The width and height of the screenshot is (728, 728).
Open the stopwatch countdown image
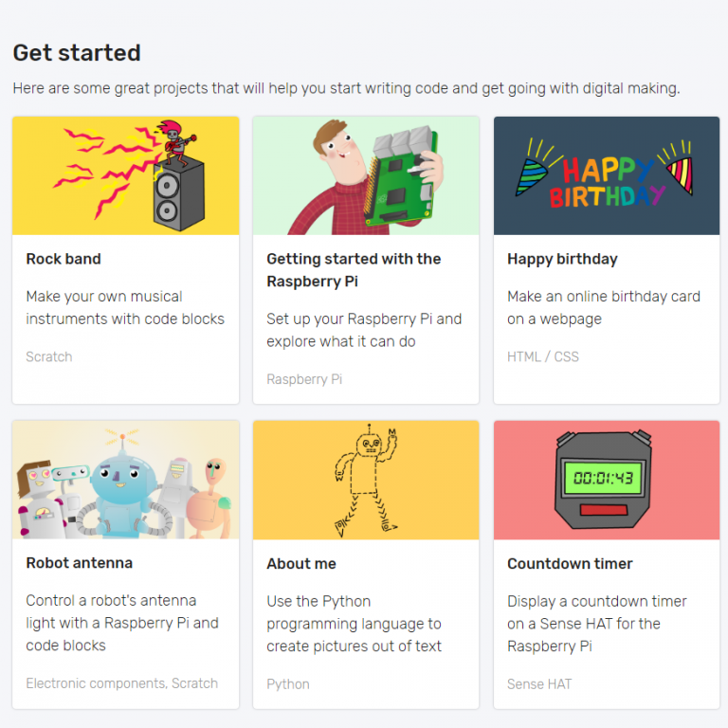click(607, 481)
